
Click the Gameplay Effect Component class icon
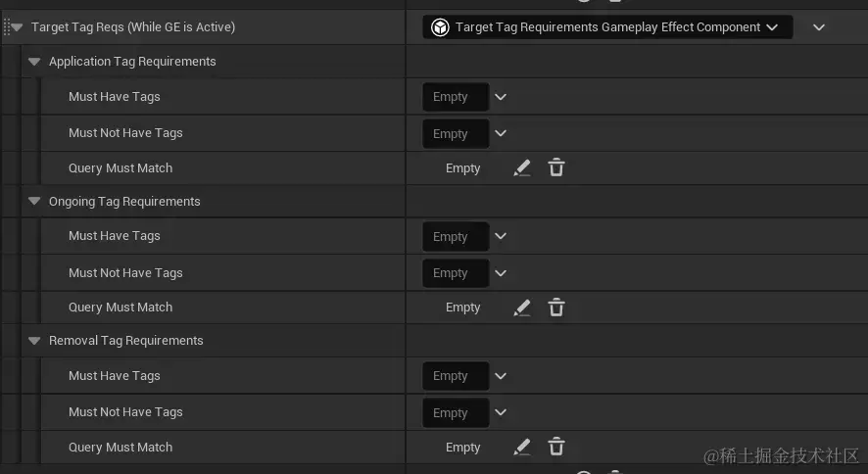click(441, 27)
